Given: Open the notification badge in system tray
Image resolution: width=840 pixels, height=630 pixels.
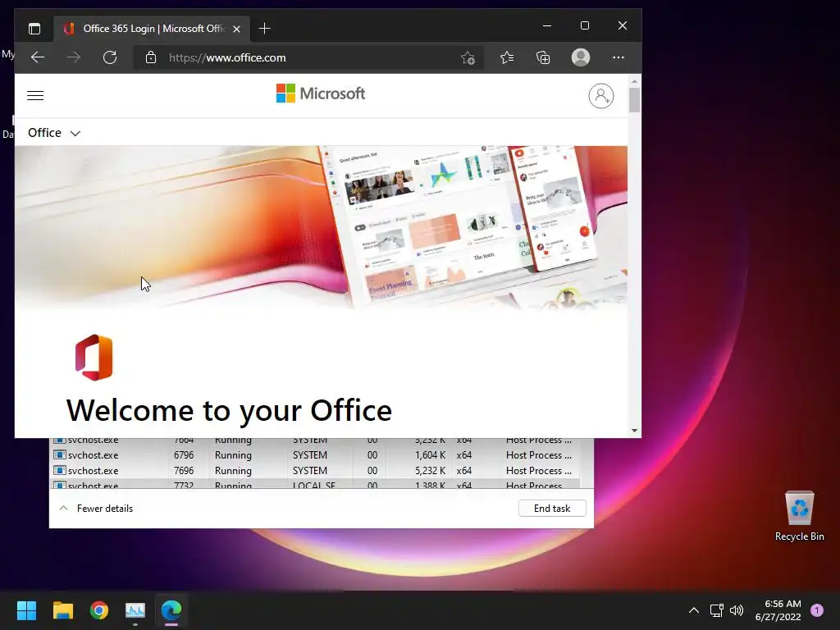Looking at the screenshot, I should (x=817, y=610).
